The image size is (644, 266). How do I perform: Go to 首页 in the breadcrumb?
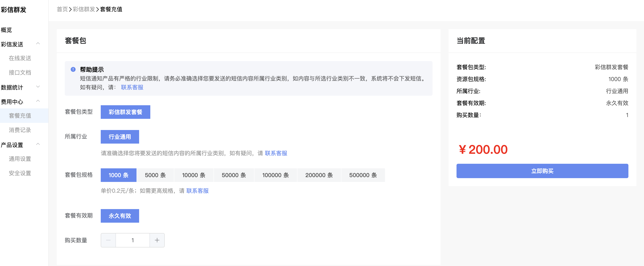[x=62, y=9]
